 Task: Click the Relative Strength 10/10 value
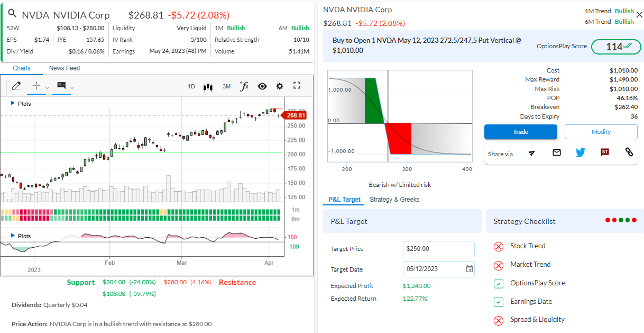point(301,40)
